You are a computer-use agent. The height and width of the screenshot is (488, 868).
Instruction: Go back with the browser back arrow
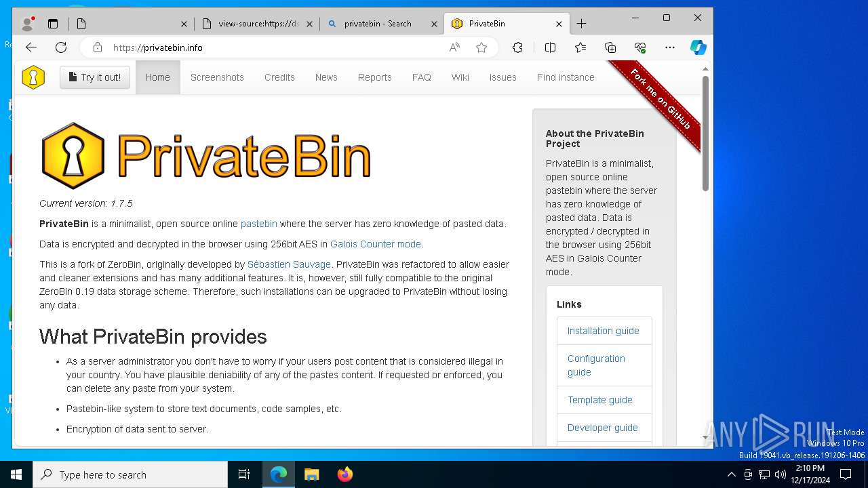coord(31,47)
